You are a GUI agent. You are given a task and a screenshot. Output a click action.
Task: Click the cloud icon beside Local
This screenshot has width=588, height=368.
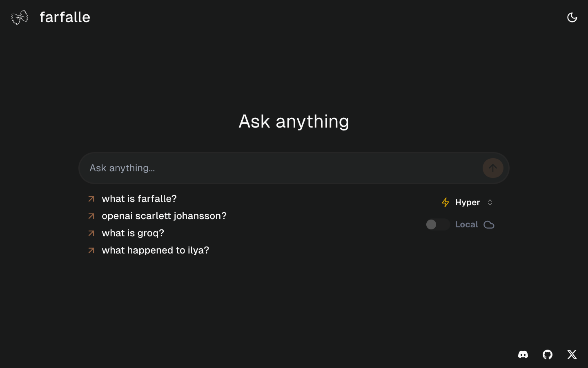(489, 225)
